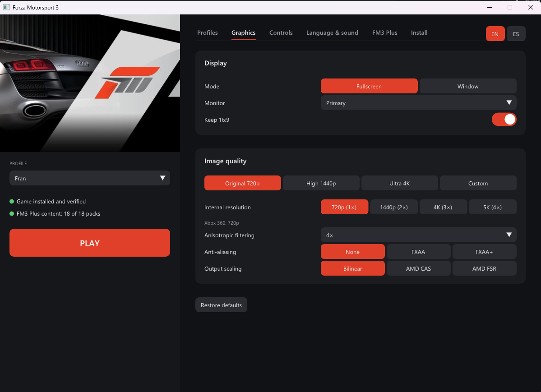Click the Forza Motorsport 3 title bar icon
Viewport: 541px width, 392px height.
click(6, 7)
